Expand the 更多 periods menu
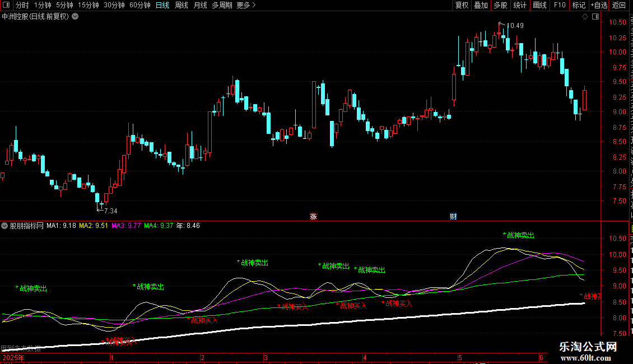Image resolution: width=633 pixels, height=364 pixels. tap(246, 5)
